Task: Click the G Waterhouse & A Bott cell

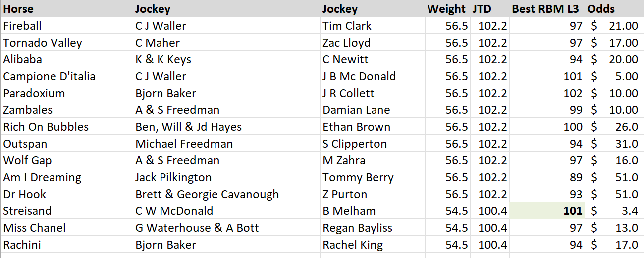Action: (197, 228)
